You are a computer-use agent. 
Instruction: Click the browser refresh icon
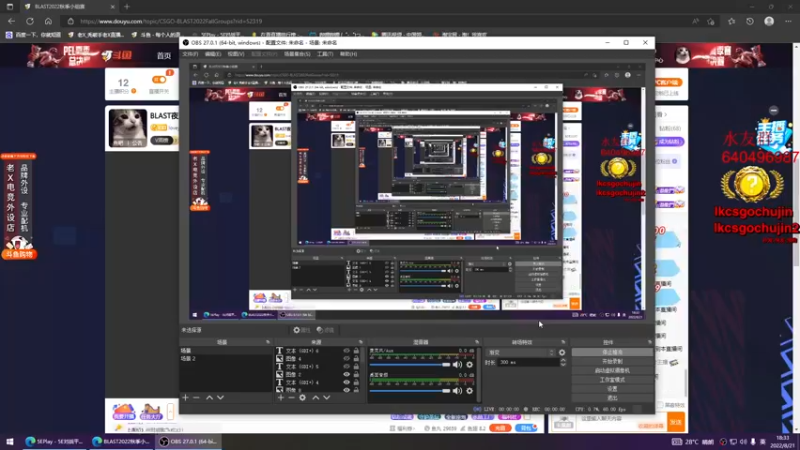click(30, 21)
